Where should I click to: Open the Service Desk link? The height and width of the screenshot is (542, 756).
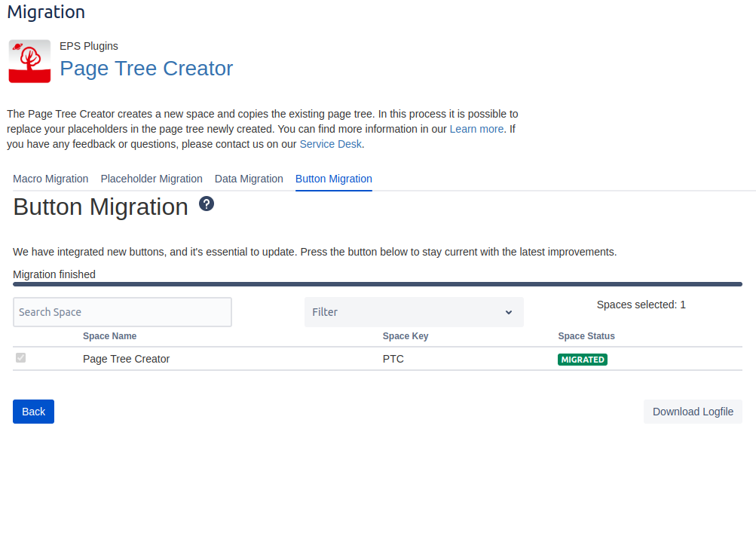[330, 144]
